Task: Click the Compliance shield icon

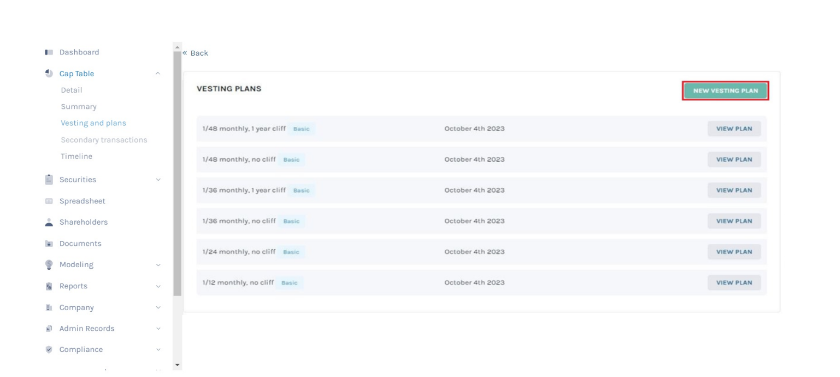Action: (x=49, y=350)
